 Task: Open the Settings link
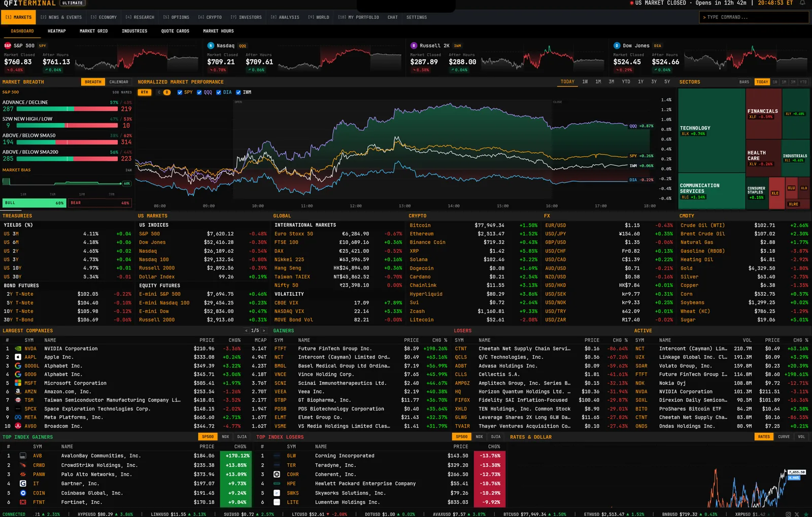click(x=417, y=17)
